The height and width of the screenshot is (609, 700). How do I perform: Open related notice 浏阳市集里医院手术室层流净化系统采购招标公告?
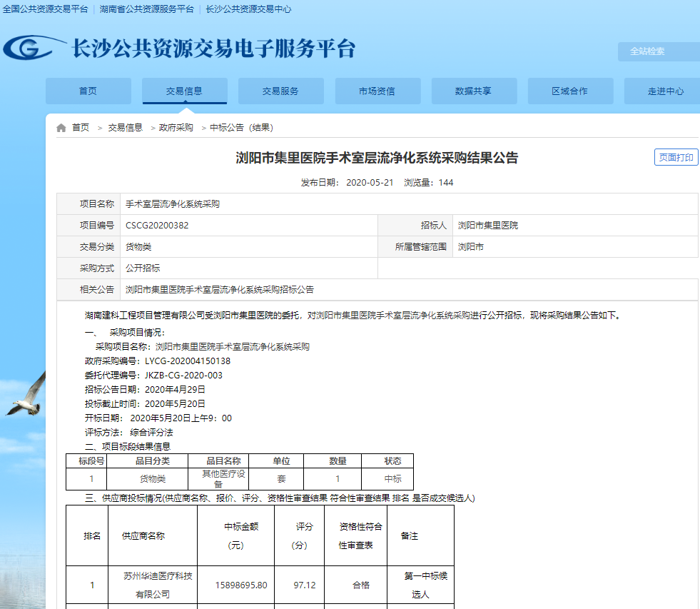point(220,290)
